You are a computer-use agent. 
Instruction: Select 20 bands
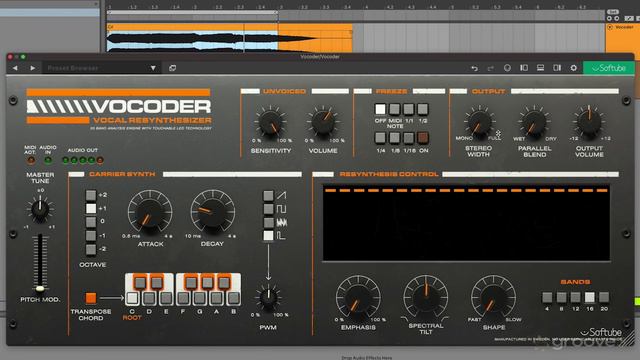[x=604, y=297]
